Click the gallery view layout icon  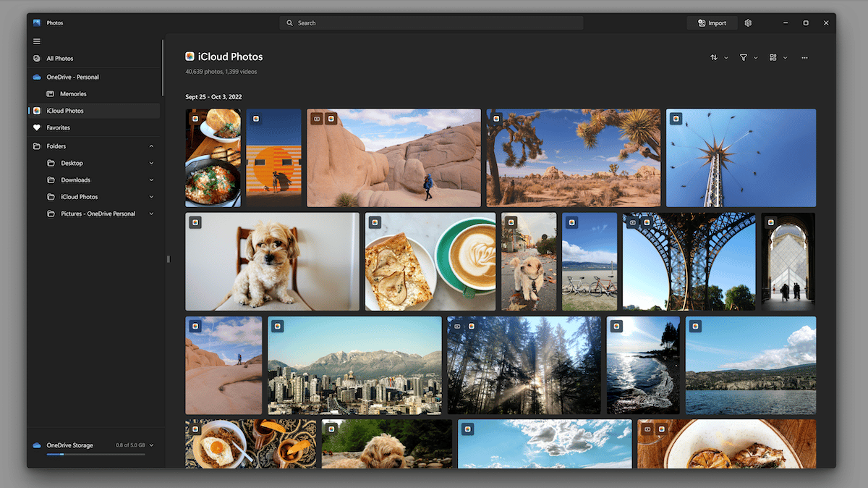(773, 58)
